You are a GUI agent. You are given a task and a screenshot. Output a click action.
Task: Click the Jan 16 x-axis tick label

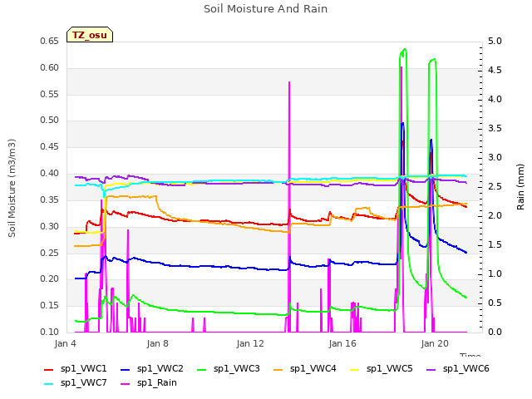pos(342,343)
